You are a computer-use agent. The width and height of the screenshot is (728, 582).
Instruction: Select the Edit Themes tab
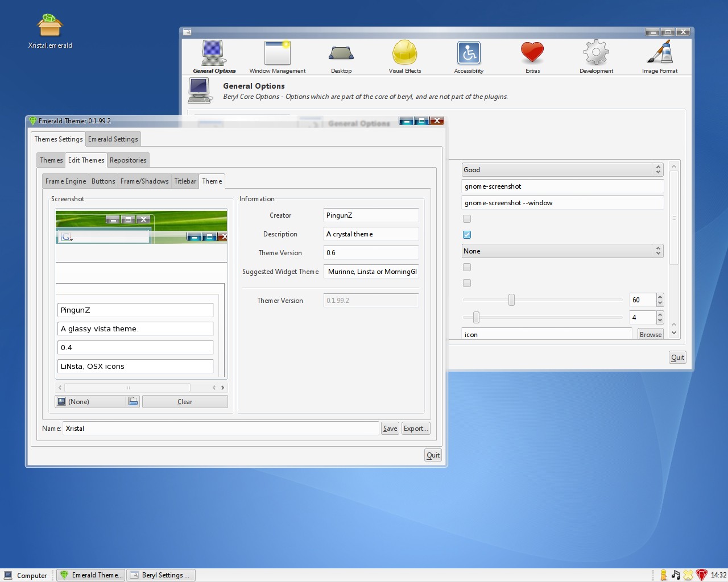86,160
